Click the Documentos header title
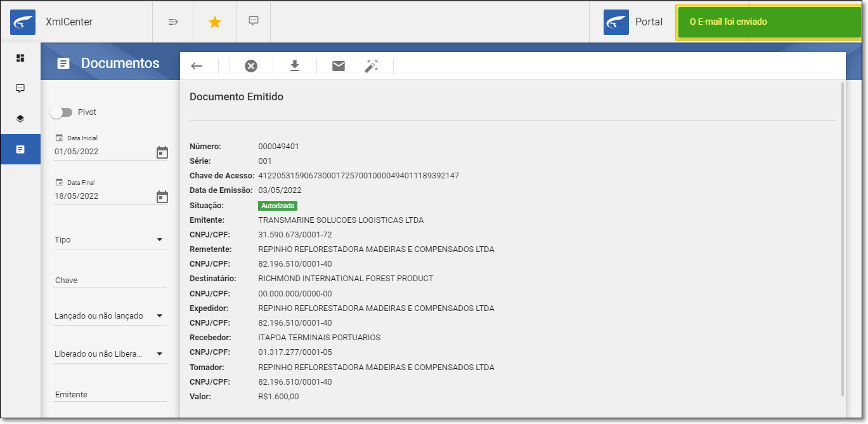Viewport: 868px width, 424px height. click(x=120, y=63)
